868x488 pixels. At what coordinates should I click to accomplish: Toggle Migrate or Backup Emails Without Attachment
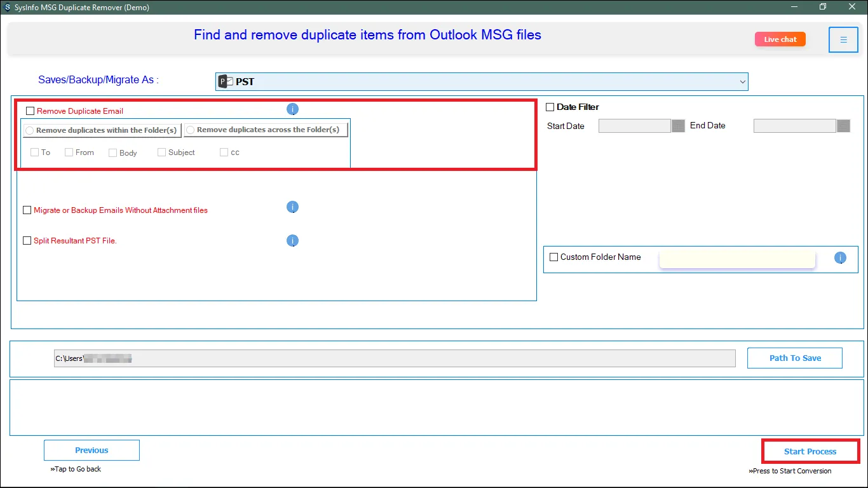[x=27, y=210]
